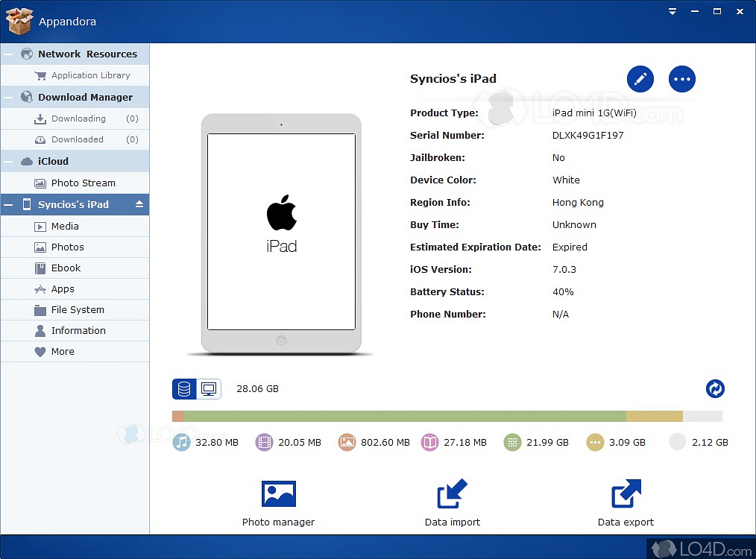Select the database storage view toggle
The height and width of the screenshot is (559, 756).
pos(183,388)
